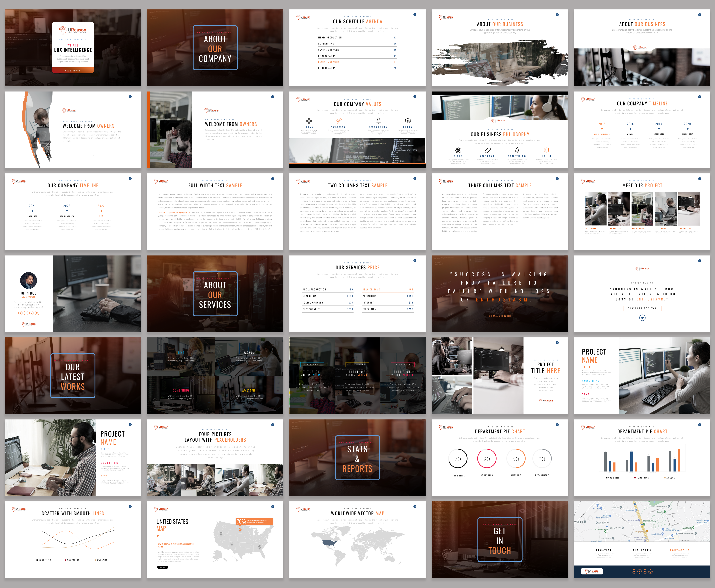Screen dimensions: 715x588
Task: Click Facebook icon in the dark map-slide footer
Action: (639, 571)
